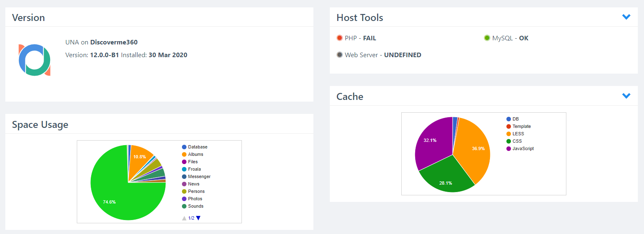
Task: Collapse the Host Tools panel chevron
Action: (626, 17)
